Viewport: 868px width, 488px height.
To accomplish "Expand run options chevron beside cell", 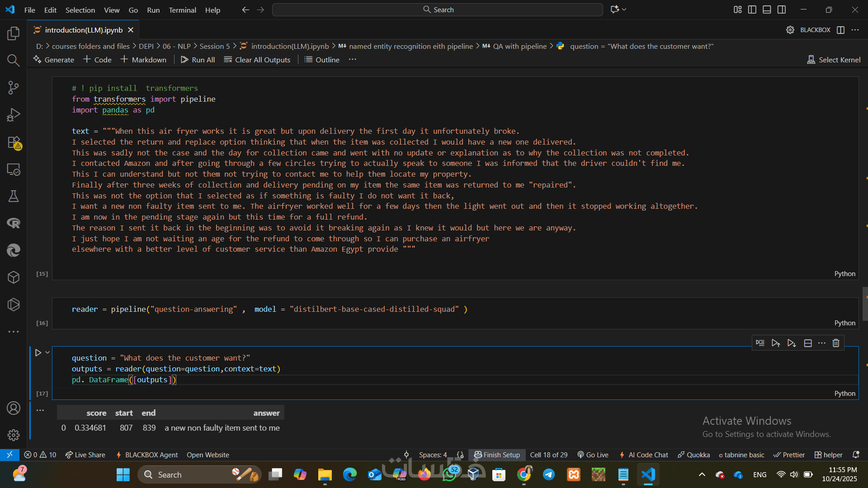I will pyautogui.click(x=47, y=352).
